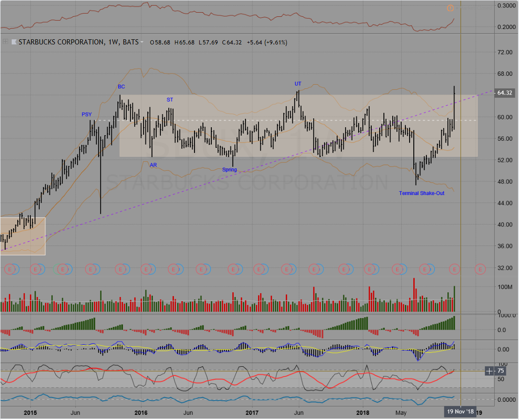
Task: Click the leftmost earnings E marker
Action: click(x=8, y=269)
